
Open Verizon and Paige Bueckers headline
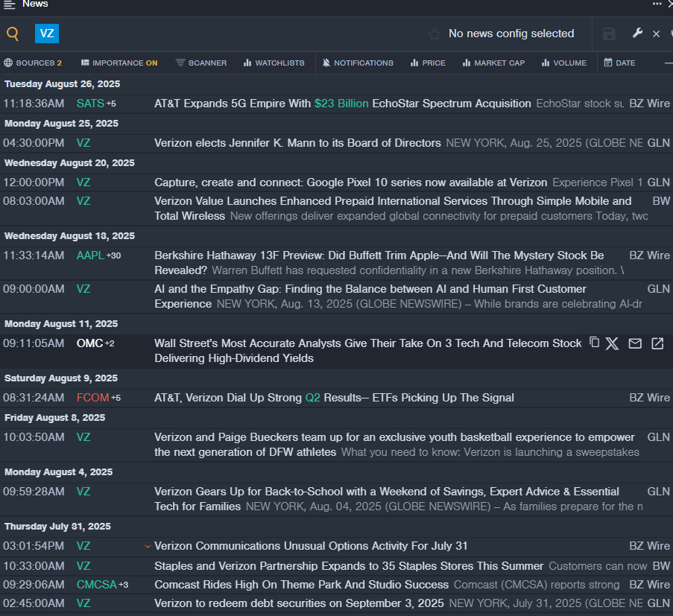click(394, 445)
